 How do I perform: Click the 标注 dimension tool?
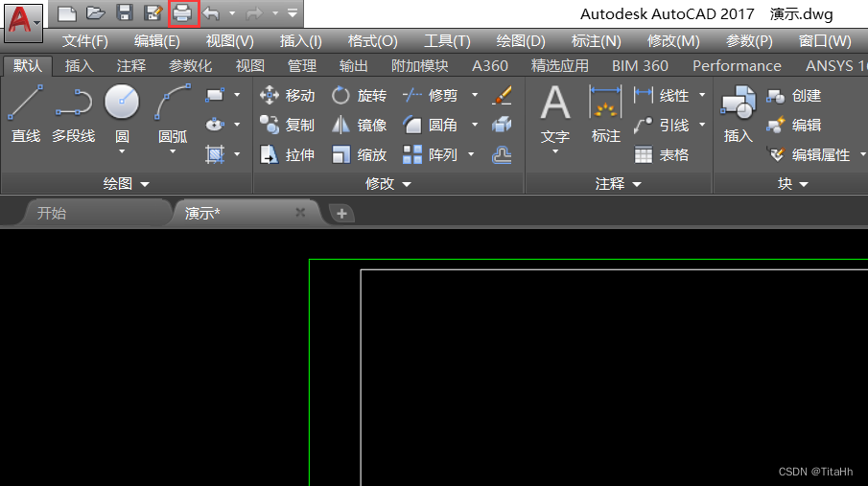point(605,114)
